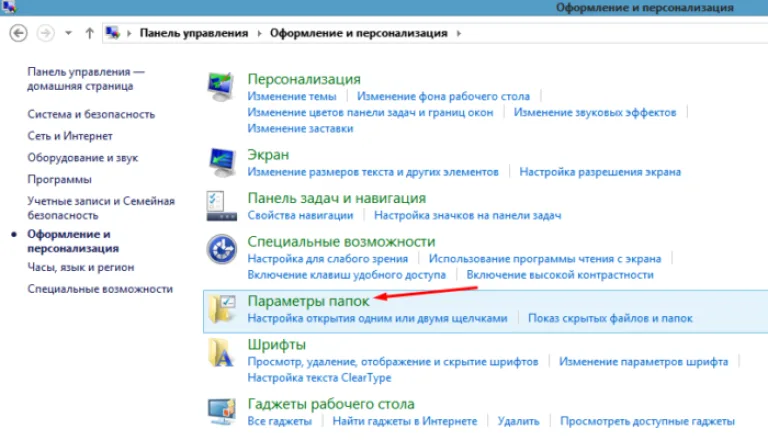This screenshot has width=768, height=440.
Task: Click Настройка для слабого зрения
Action: click(328, 259)
